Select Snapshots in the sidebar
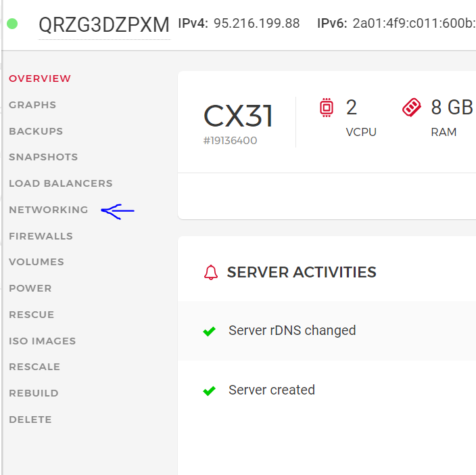Image resolution: width=476 pixels, height=475 pixels. click(43, 157)
